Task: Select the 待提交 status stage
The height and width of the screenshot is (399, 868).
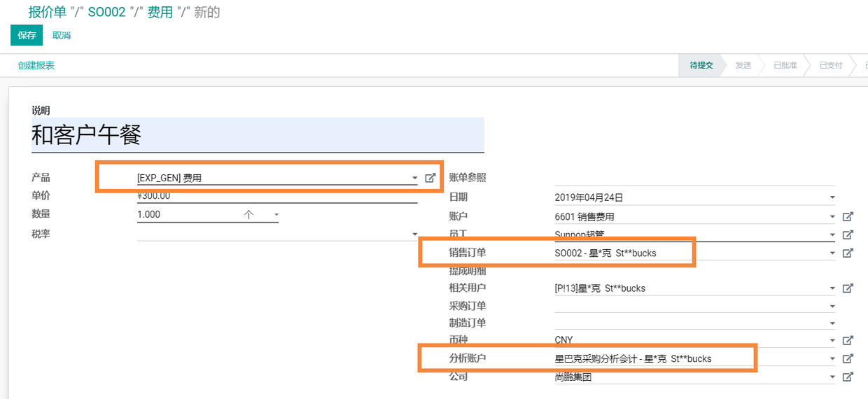Action: pyautogui.click(x=701, y=65)
